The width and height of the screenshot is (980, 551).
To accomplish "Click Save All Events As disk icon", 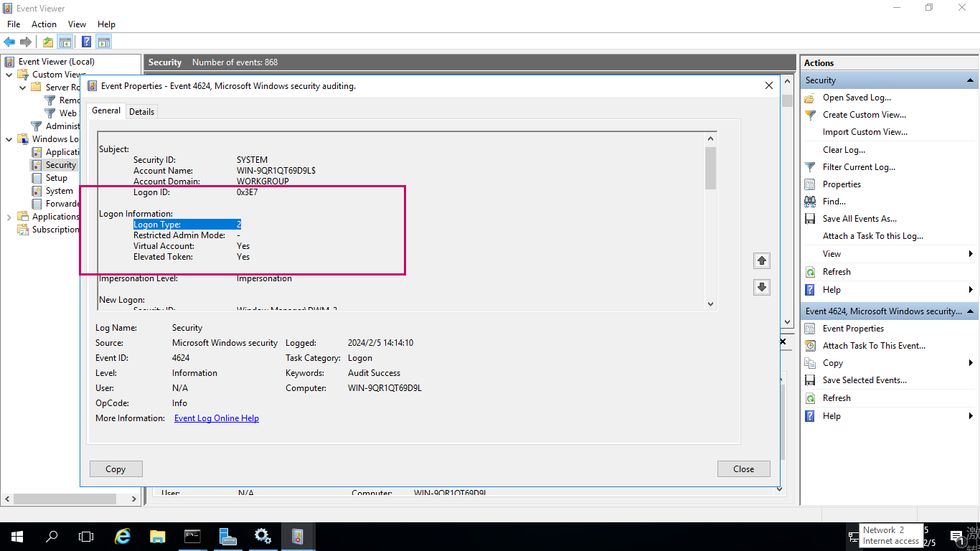I will tap(810, 219).
